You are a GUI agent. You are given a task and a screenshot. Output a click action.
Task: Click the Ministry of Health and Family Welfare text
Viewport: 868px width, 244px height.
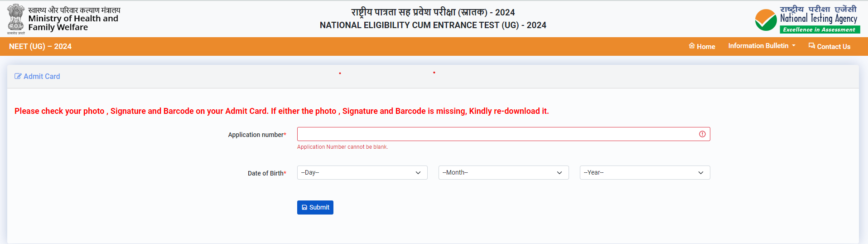[73, 23]
